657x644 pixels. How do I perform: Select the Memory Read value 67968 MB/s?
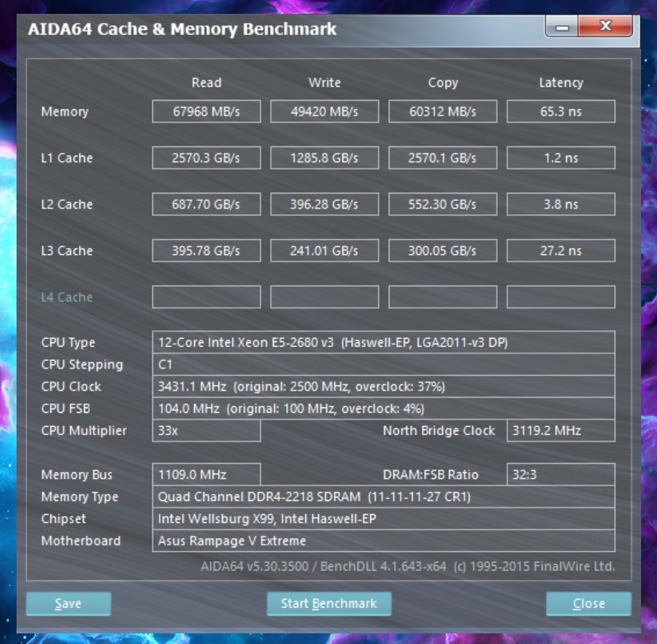click(206, 111)
